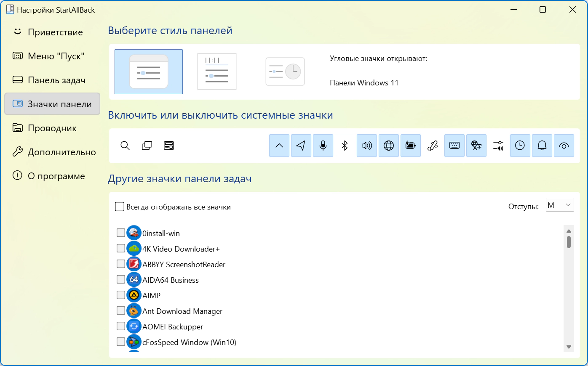Viewport: 588px width, 366px height.
Task: Open 'Панели Windows 11' corner icons option
Action: (x=364, y=83)
